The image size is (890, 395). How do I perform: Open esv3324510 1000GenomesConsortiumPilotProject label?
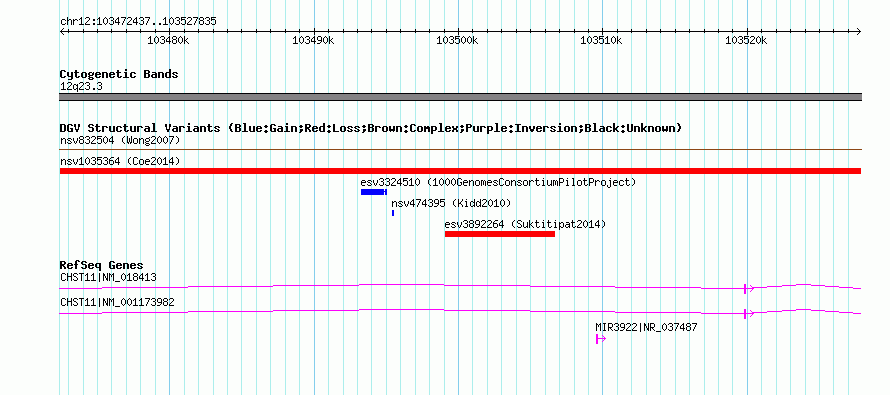(x=498, y=182)
